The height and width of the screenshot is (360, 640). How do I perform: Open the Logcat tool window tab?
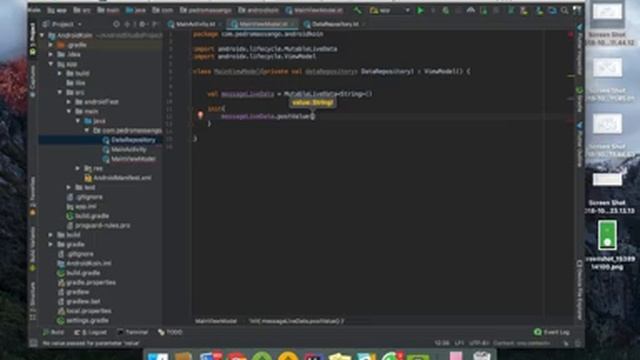click(x=90, y=333)
